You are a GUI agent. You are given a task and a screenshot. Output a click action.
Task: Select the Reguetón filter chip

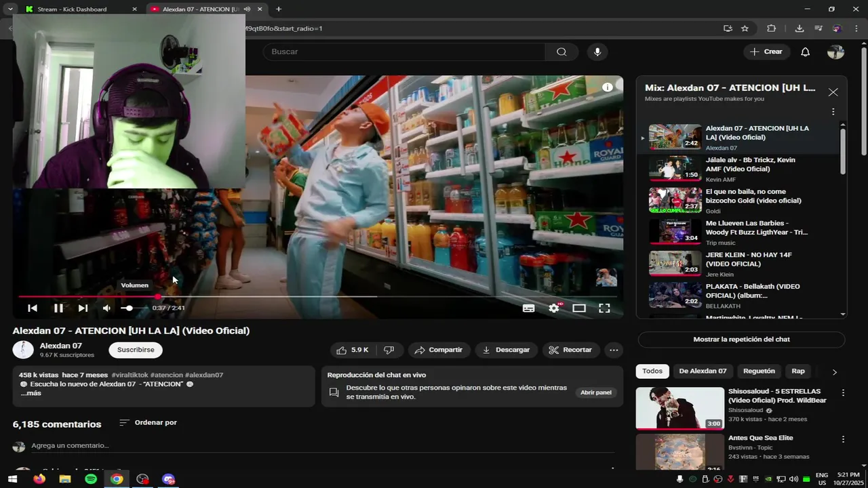[x=759, y=371]
